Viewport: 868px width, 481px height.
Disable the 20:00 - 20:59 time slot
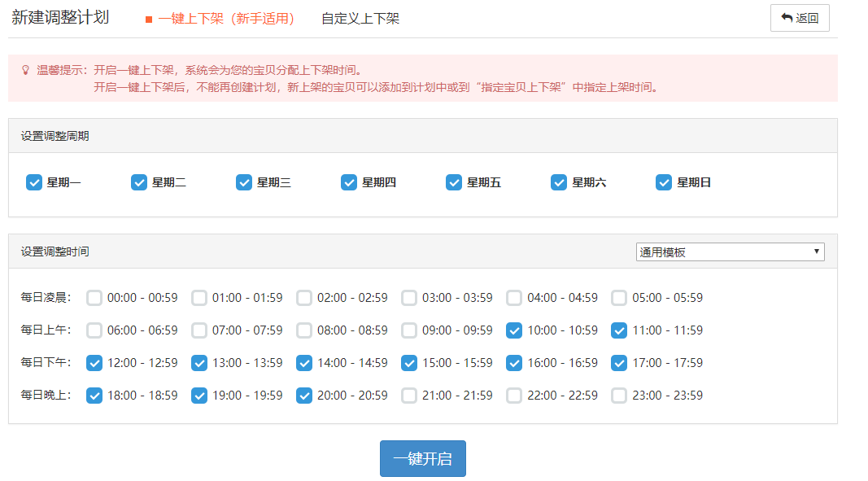click(x=304, y=396)
